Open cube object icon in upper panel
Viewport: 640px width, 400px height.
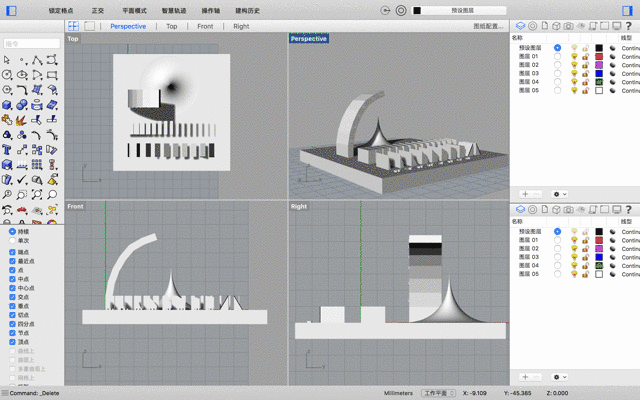tap(556, 26)
